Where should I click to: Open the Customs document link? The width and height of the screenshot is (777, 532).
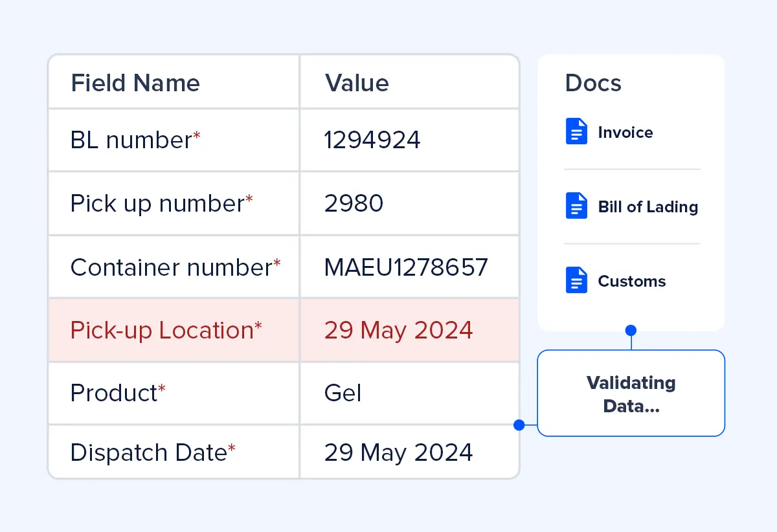click(631, 281)
